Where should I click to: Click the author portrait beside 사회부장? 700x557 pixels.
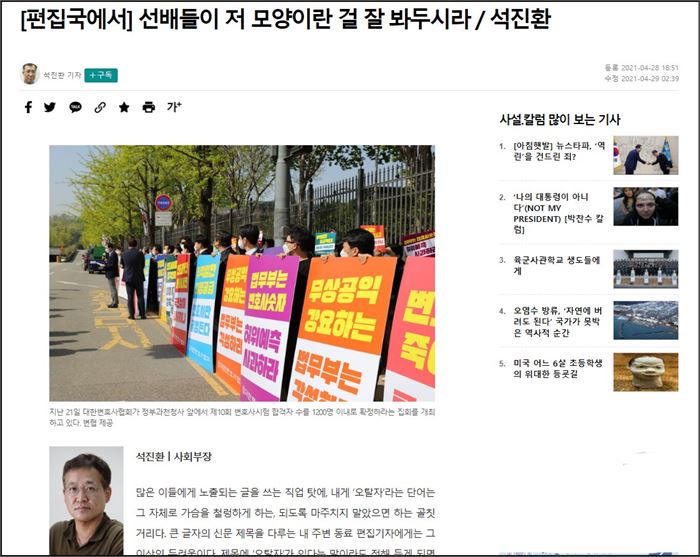pyautogui.click(x=86, y=501)
